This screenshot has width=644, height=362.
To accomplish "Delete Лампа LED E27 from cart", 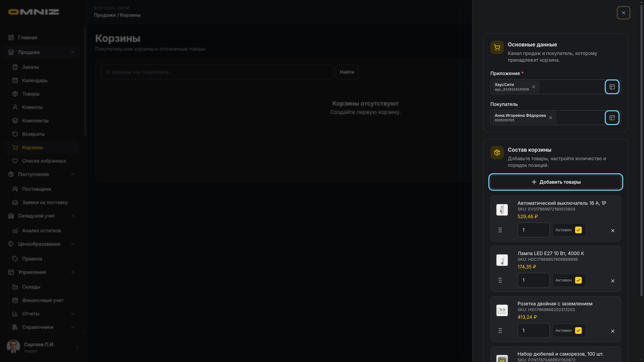I will [x=613, y=281].
